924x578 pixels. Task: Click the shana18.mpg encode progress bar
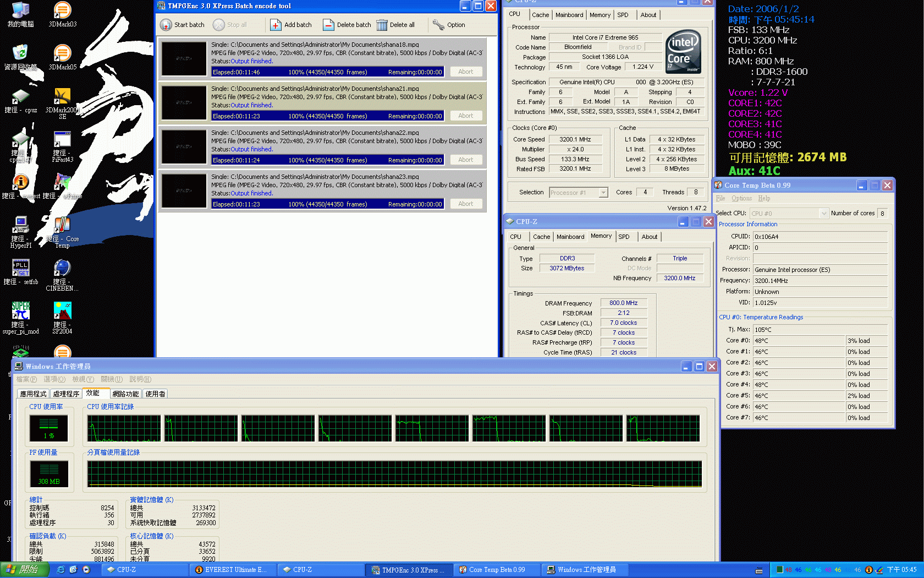point(327,72)
